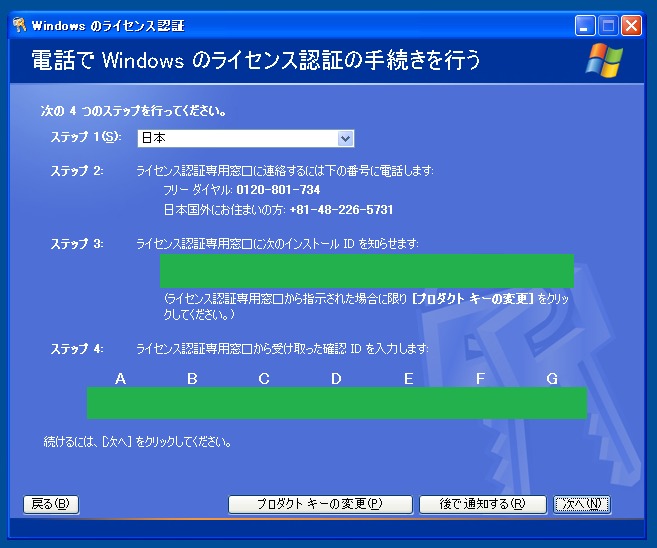Click the インストール ID を知らせます instruction line
Image resolution: width=657 pixels, height=548 pixels.
(277, 243)
